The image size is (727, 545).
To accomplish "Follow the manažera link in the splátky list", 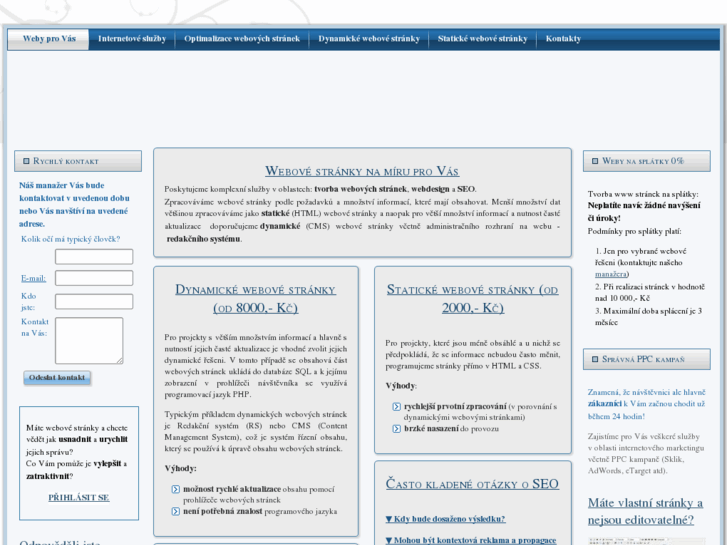I will pyautogui.click(x=612, y=275).
